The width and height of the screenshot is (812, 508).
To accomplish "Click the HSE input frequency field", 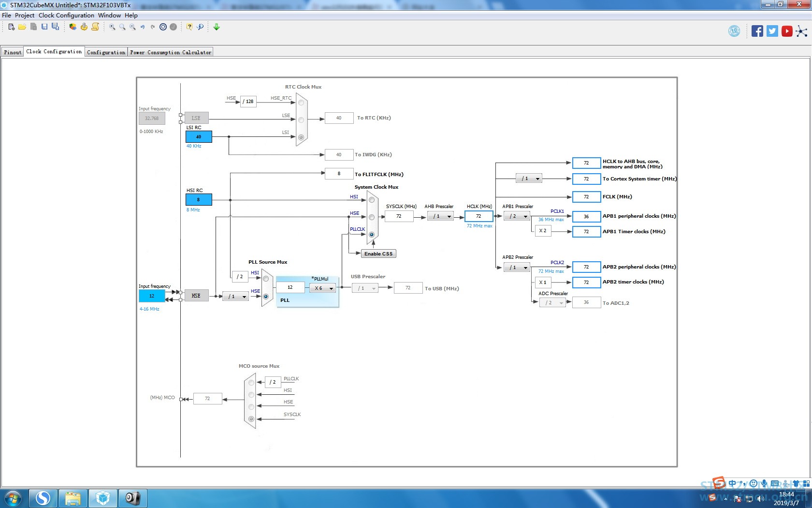I will [x=152, y=296].
